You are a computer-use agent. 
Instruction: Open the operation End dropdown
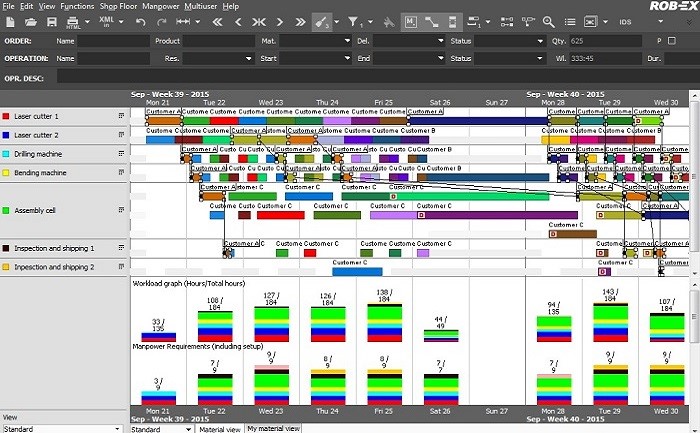click(x=441, y=58)
